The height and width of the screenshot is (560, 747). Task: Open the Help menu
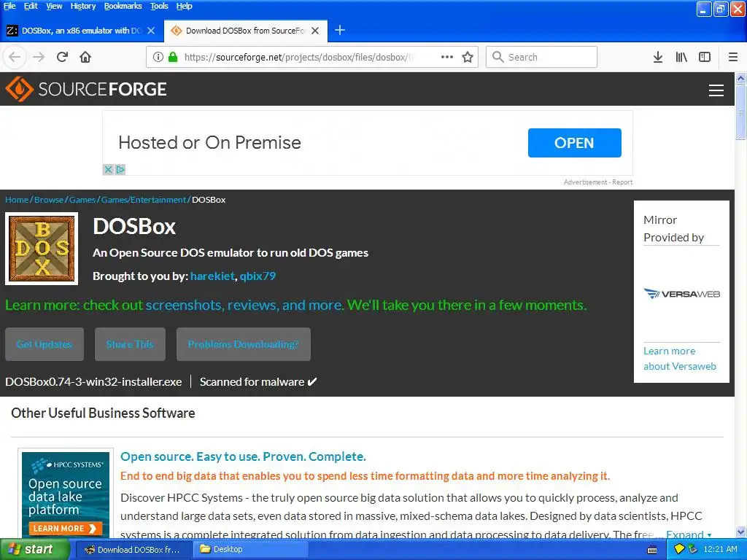click(184, 6)
